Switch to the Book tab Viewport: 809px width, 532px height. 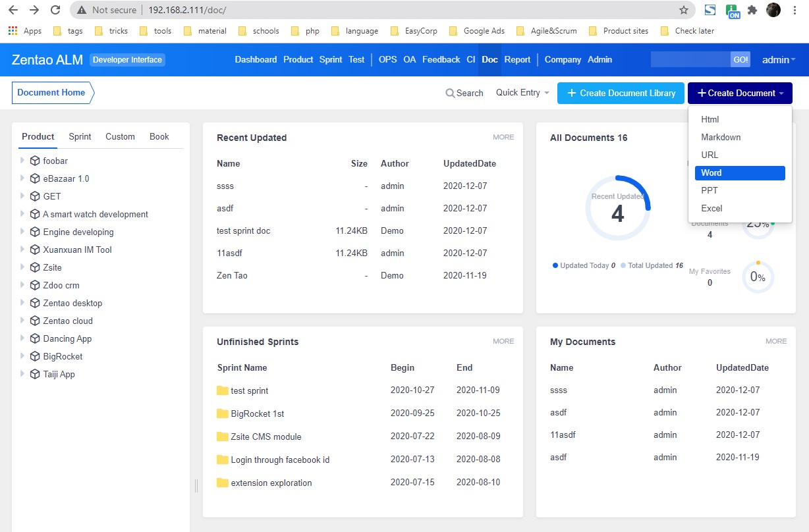click(159, 136)
